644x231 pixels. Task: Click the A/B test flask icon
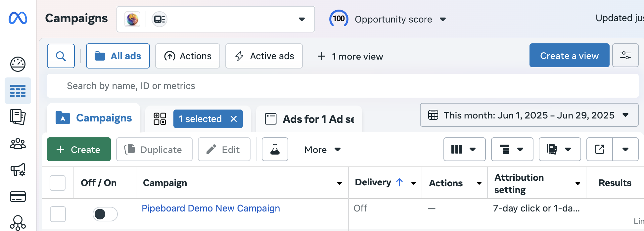pyautogui.click(x=275, y=149)
